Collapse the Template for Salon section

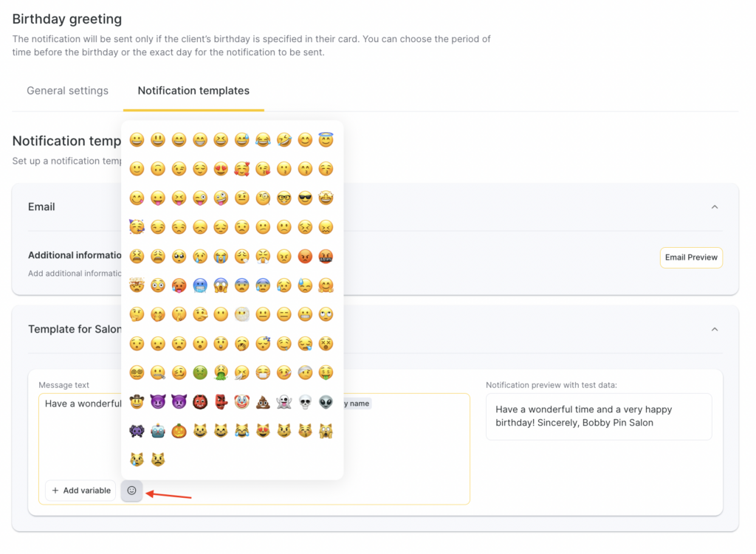click(x=715, y=330)
